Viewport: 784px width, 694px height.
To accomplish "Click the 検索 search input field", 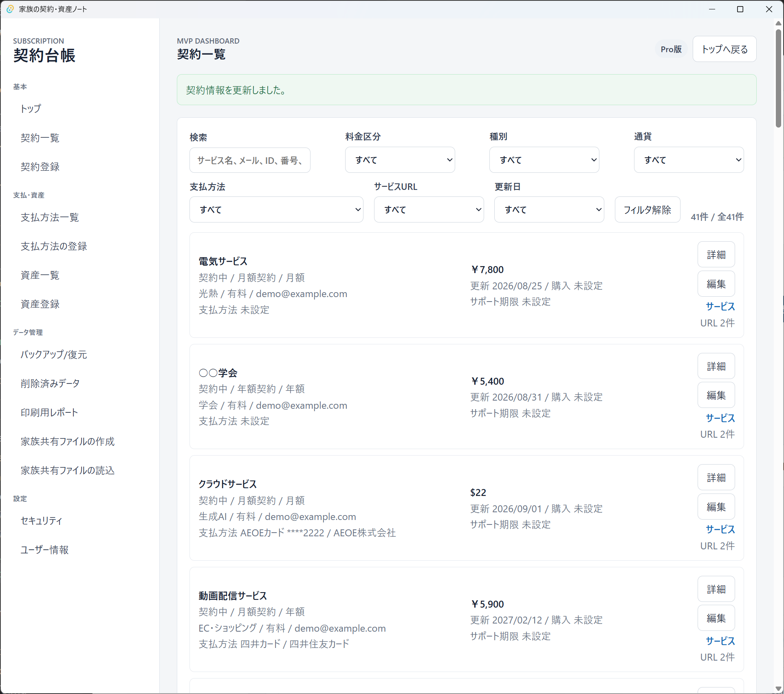I will (x=250, y=160).
